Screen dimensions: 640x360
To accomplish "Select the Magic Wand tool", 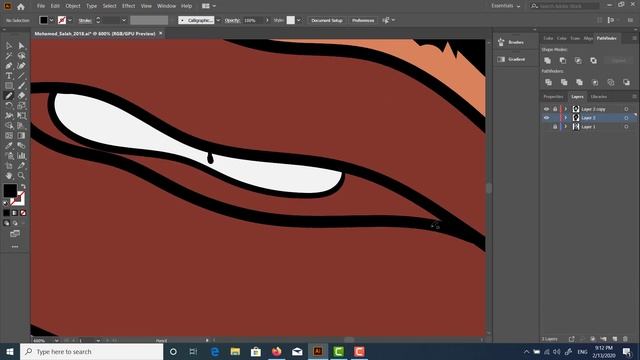I will (9, 56).
